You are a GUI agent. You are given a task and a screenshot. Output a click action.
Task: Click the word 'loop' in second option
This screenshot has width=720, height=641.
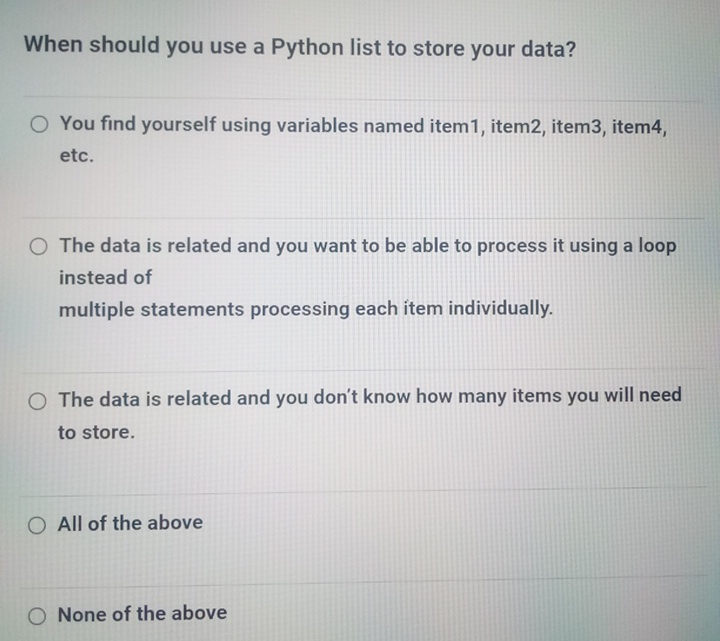tap(657, 246)
